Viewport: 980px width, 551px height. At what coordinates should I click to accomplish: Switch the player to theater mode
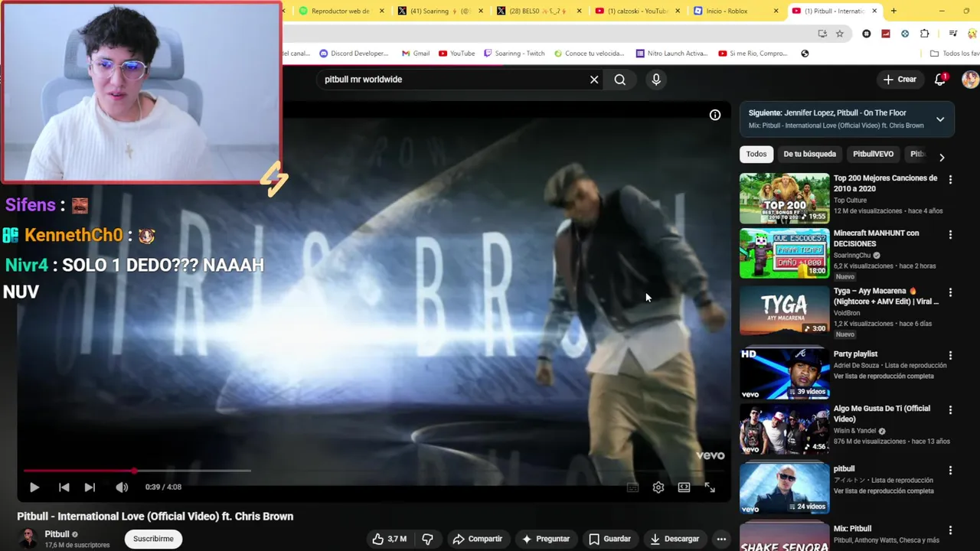click(684, 487)
